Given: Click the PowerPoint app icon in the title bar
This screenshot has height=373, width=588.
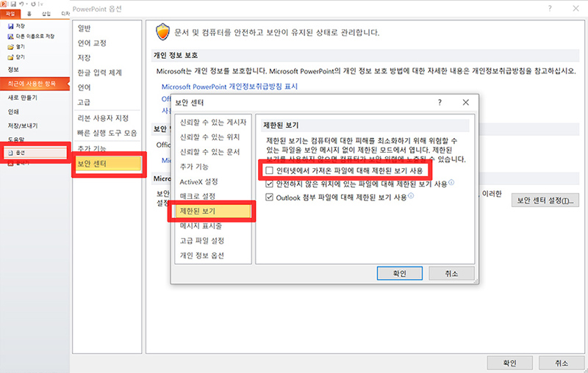Looking at the screenshot, I should [x=3, y=4].
